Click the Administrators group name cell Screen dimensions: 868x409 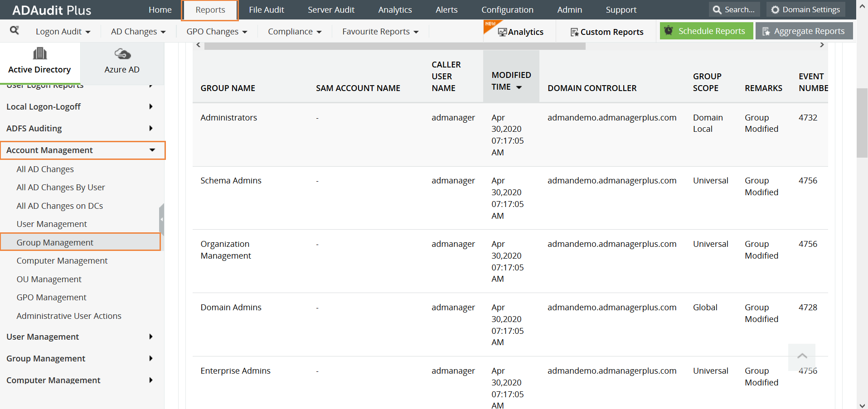point(228,117)
